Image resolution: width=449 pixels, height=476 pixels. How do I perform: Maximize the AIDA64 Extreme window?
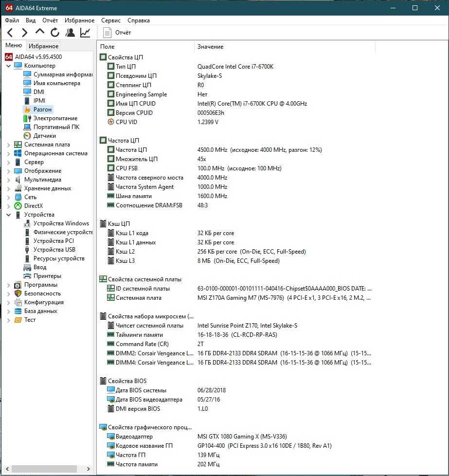[415, 8]
